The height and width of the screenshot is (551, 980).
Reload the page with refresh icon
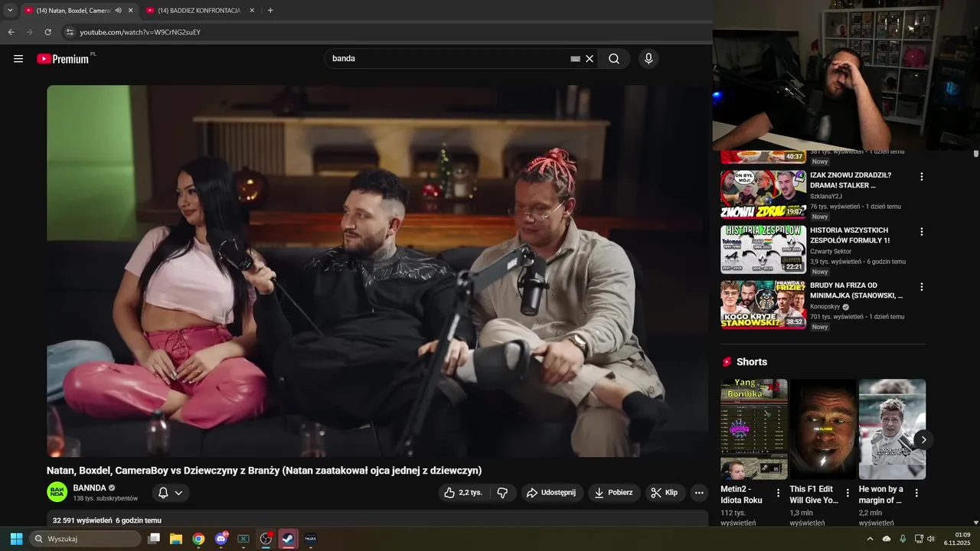(48, 32)
